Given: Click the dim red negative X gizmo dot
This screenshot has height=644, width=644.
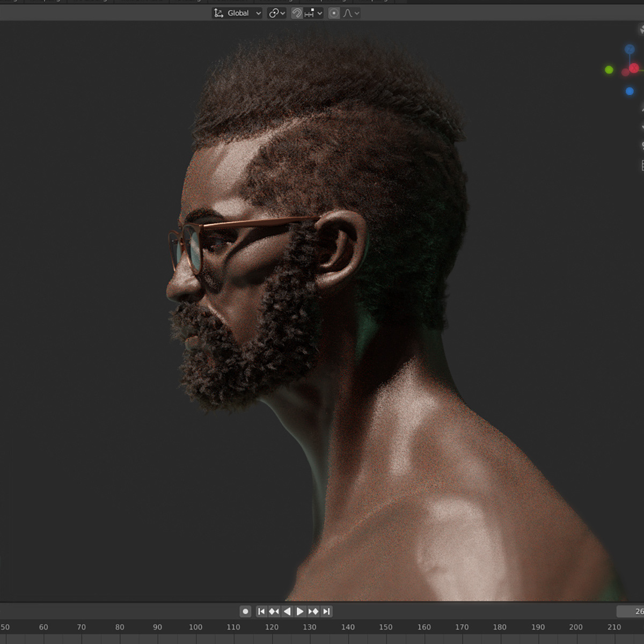Looking at the screenshot, I should coord(625,72).
